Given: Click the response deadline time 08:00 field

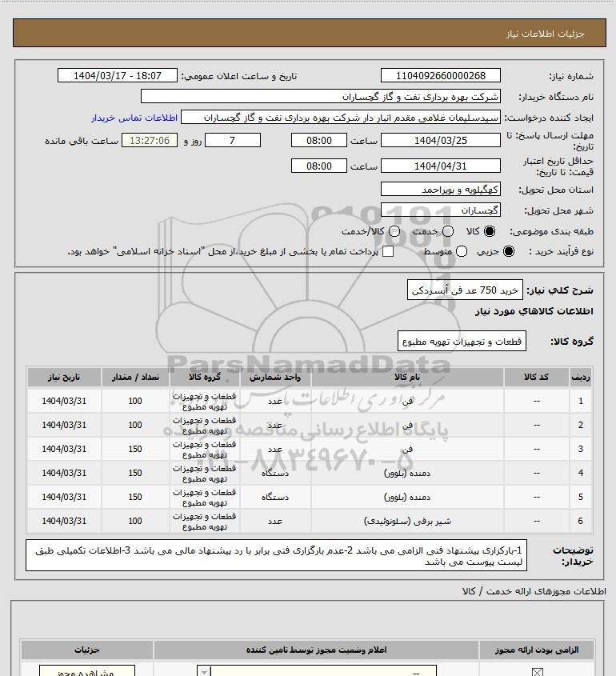Looking at the screenshot, I should coord(319,140).
